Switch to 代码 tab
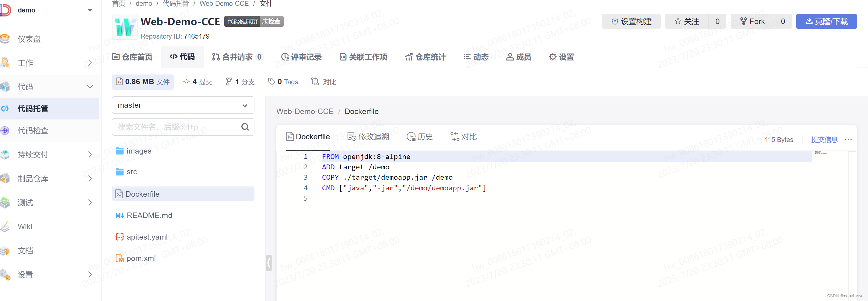 coord(182,57)
